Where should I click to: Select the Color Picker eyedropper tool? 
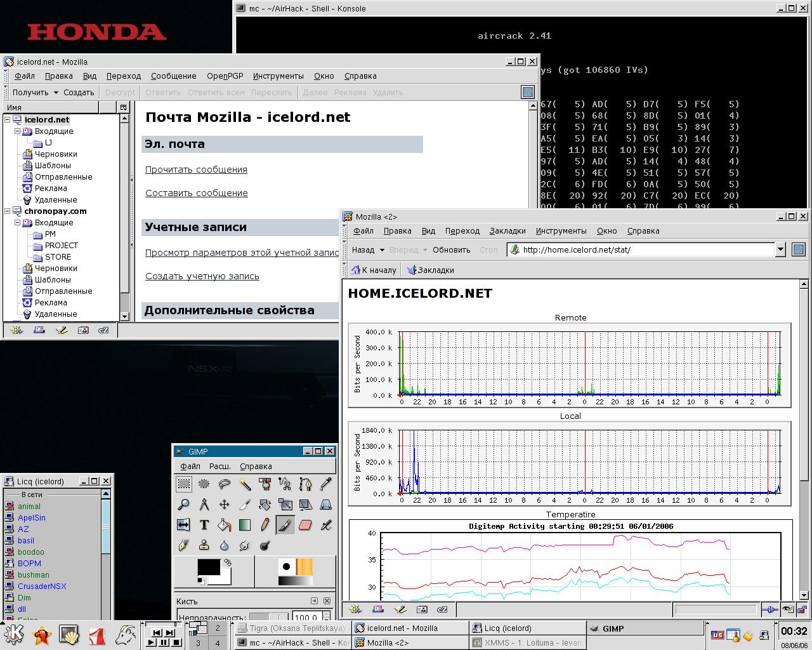325,484
